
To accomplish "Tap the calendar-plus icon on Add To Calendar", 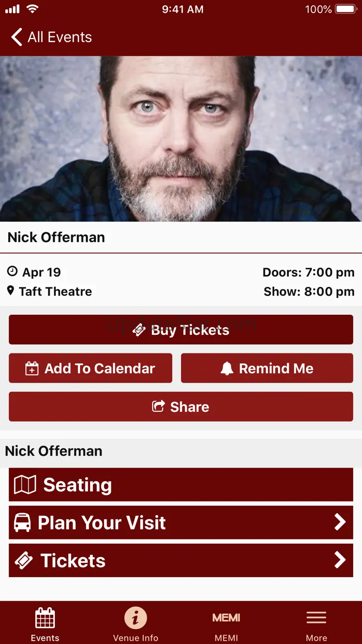I will pyautogui.click(x=32, y=369).
